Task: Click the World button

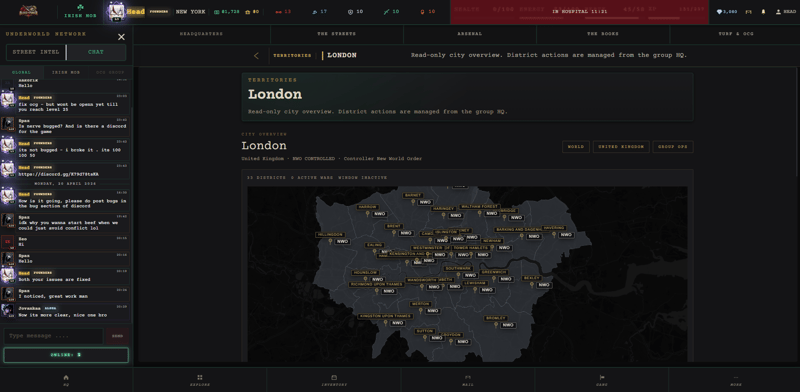Action: tap(576, 147)
